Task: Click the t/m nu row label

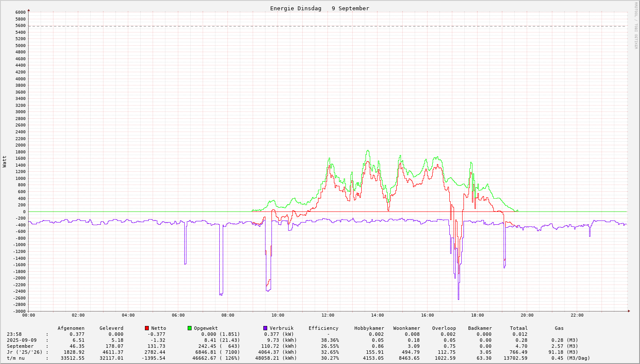Action: click(16, 358)
